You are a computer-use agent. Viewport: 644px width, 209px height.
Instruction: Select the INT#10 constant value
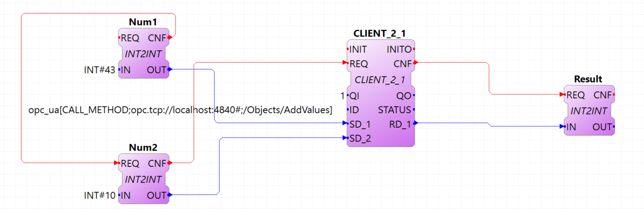point(100,195)
